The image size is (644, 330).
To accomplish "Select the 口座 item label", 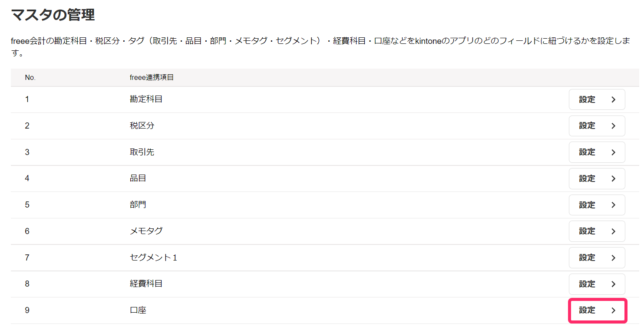I will pos(138,310).
